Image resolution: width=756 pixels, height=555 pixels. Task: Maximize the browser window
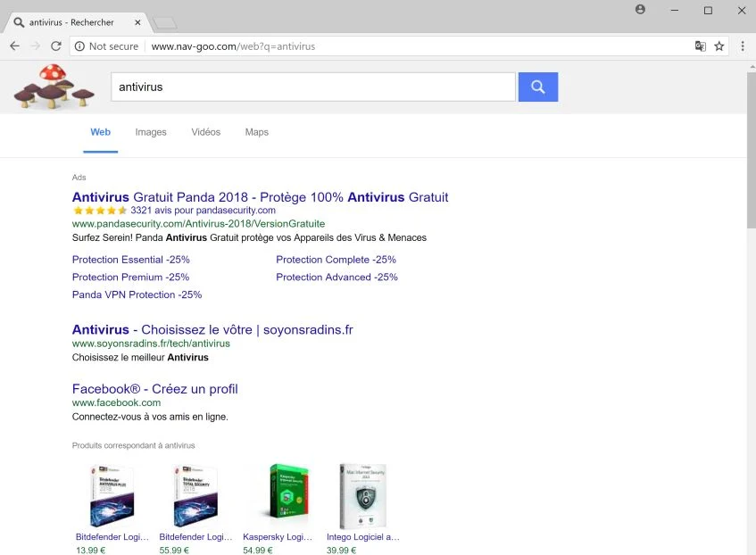tap(708, 10)
